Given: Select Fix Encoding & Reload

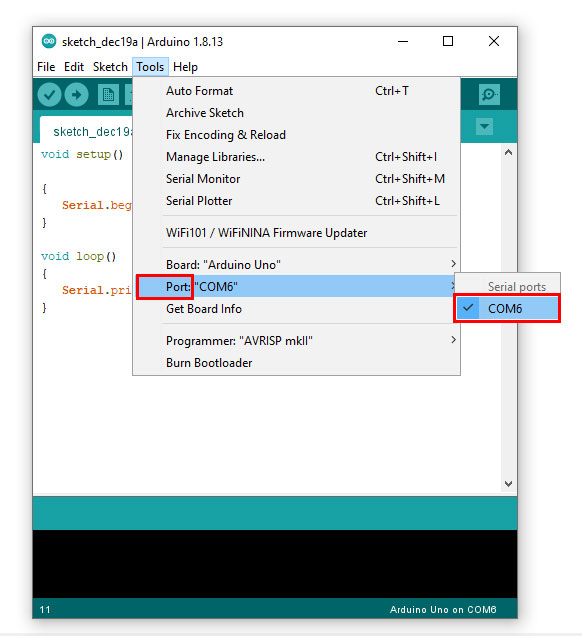Looking at the screenshot, I should (297, 135).
